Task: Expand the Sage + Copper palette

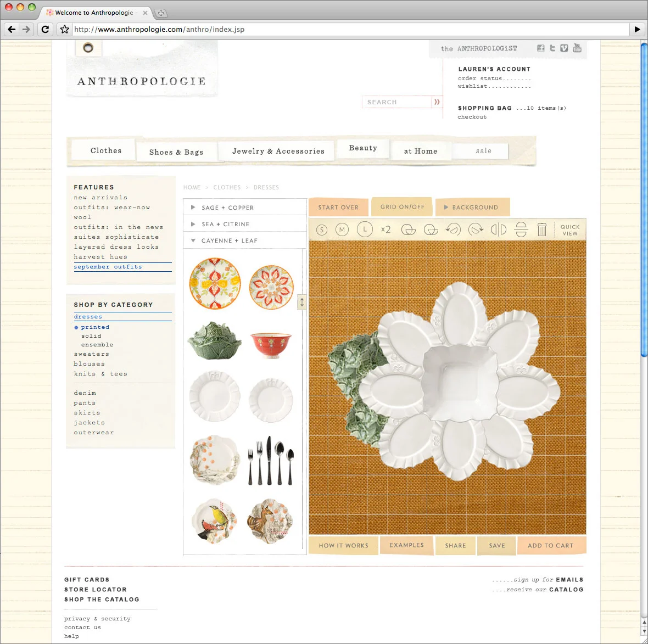Action: (x=245, y=208)
